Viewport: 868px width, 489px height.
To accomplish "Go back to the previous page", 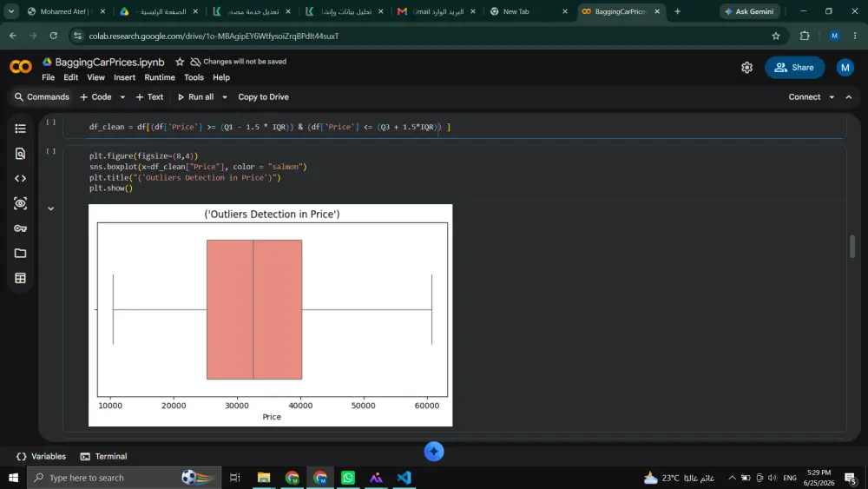I will coord(13,36).
